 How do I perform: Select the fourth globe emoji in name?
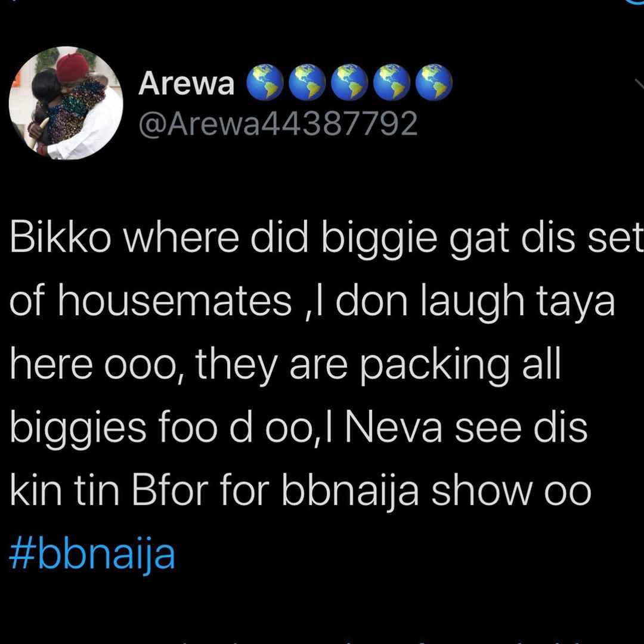point(392,82)
